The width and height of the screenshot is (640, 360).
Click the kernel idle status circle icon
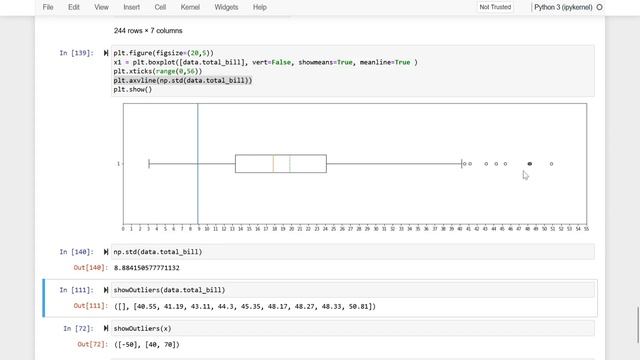coord(600,7)
